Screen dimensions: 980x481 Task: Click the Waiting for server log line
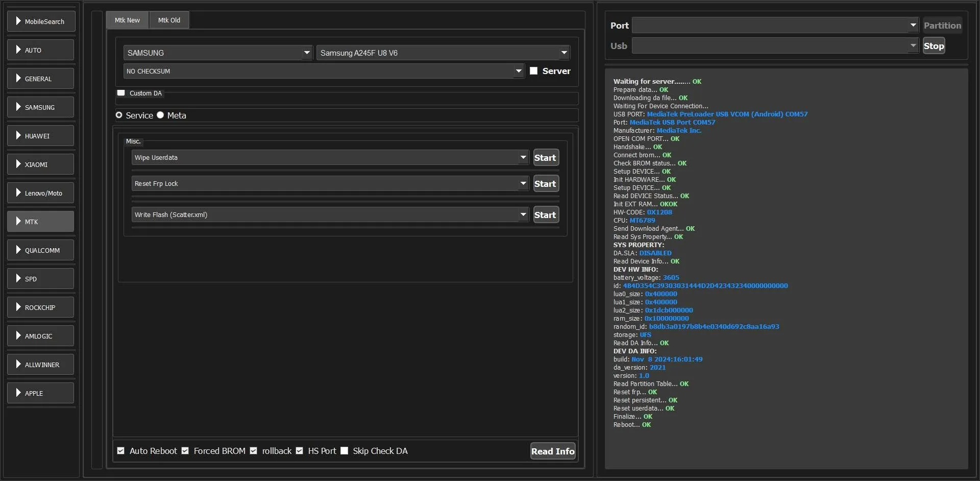(657, 82)
